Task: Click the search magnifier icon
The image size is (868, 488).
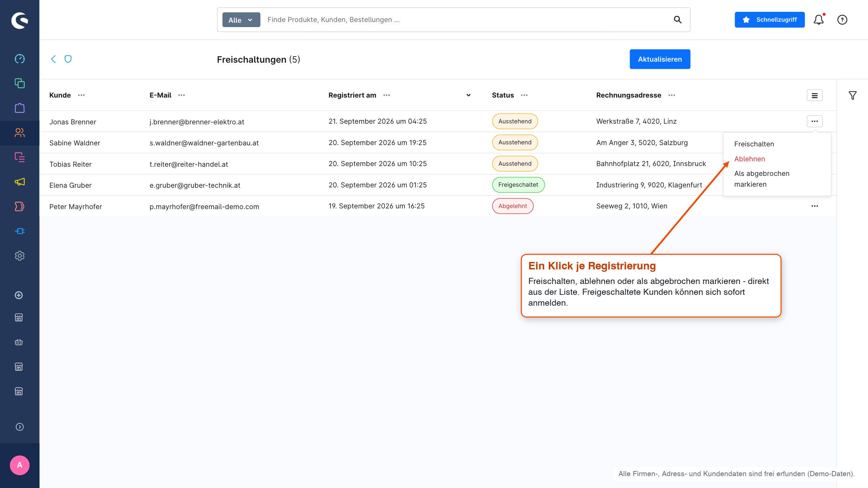Action: tap(677, 20)
